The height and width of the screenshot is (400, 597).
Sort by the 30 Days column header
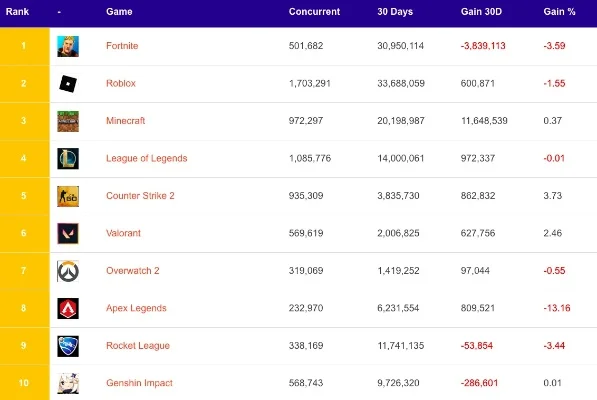pyautogui.click(x=395, y=12)
